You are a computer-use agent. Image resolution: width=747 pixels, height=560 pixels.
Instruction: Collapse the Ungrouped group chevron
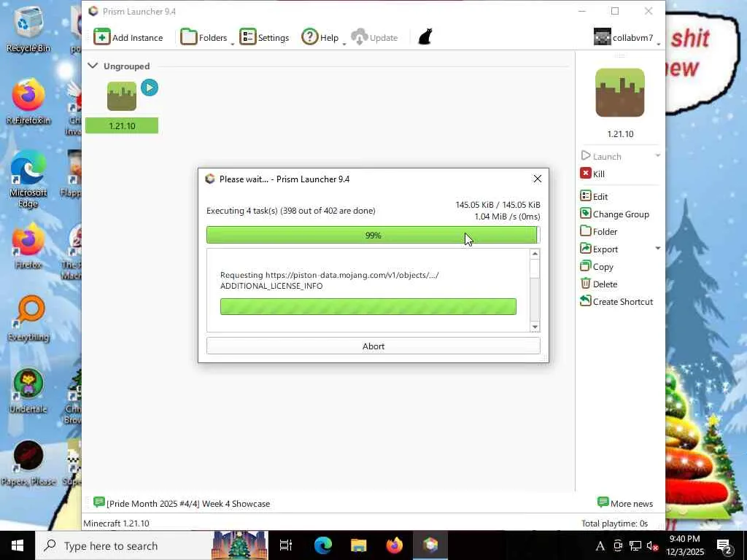tap(93, 66)
